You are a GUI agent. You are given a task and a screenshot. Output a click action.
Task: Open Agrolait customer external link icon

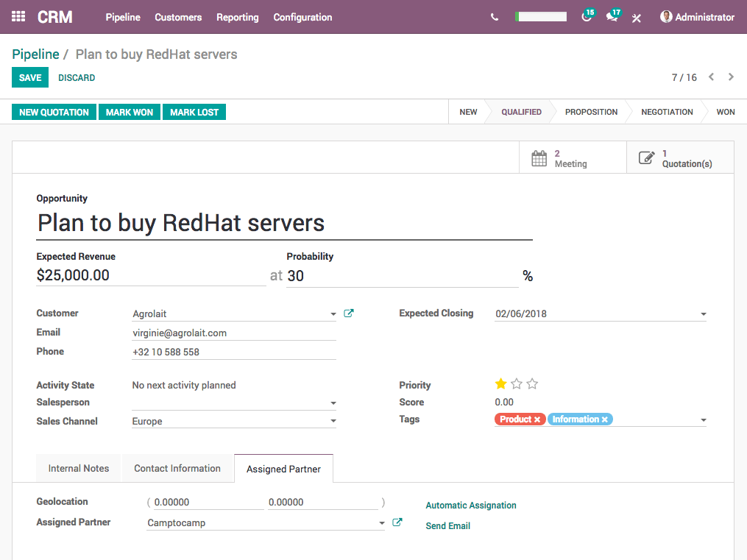[349, 313]
